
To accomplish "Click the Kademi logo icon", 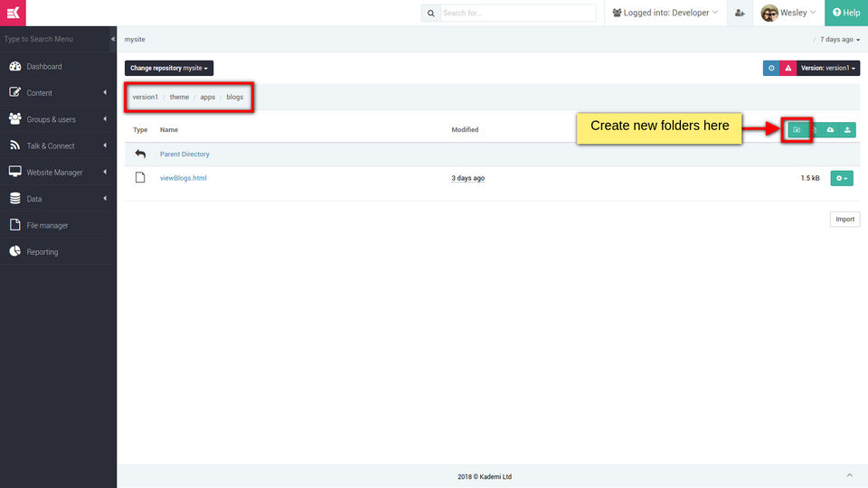I will click(x=13, y=13).
